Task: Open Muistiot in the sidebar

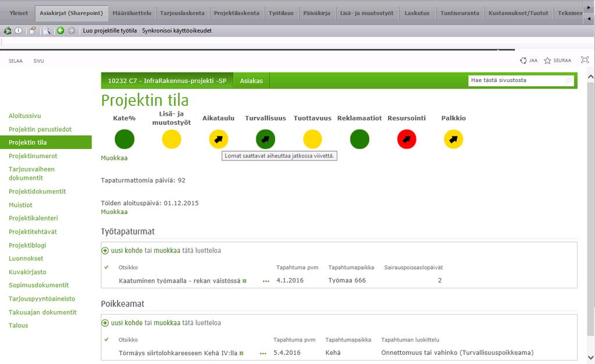Action: pos(20,205)
